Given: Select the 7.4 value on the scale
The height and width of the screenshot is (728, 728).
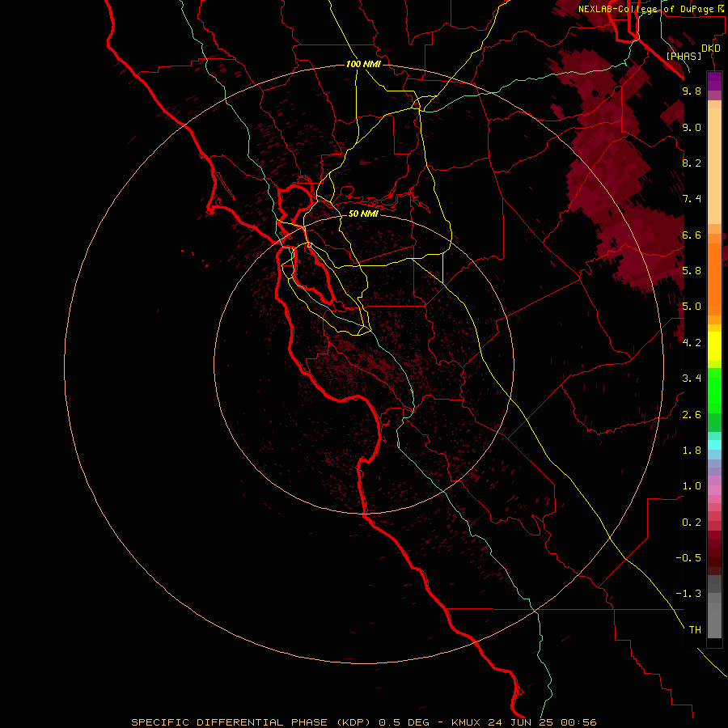Looking at the screenshot, I should click(x=692, y=199).
